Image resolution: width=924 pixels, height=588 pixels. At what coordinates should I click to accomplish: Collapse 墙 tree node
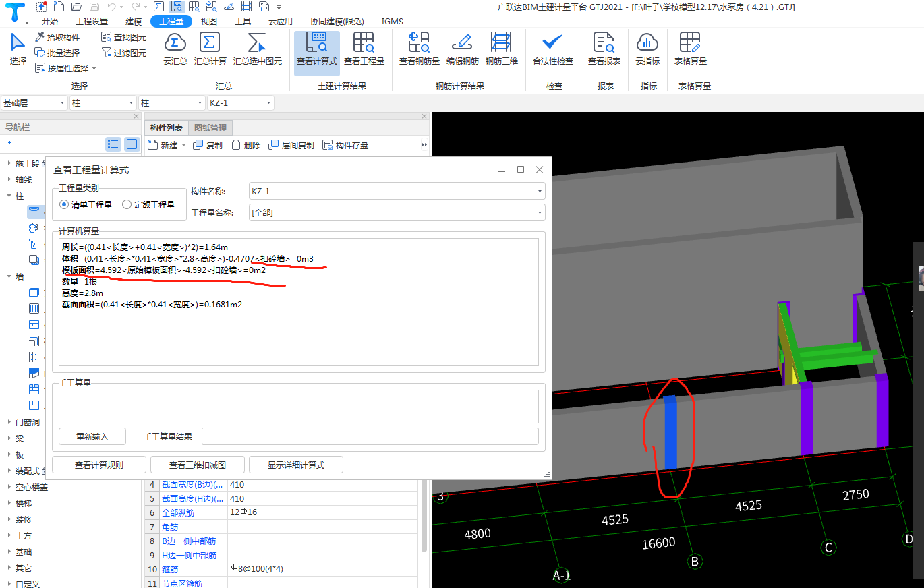pos(9,276)
